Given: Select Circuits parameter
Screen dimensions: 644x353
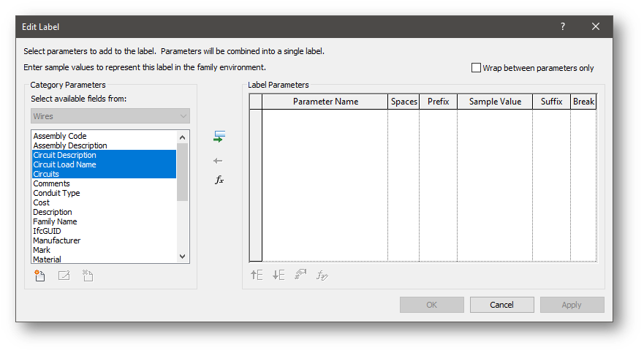Looking at the screenshot, I should tap(46, 174).
